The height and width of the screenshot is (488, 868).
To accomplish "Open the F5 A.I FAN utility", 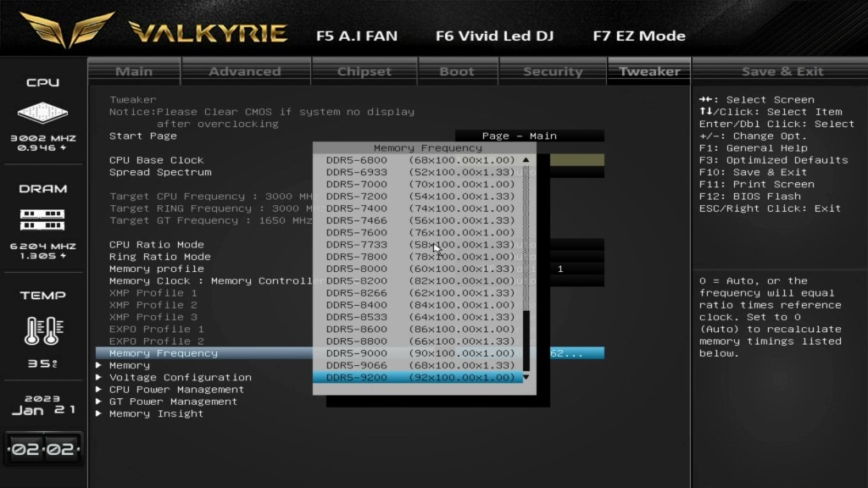I will click(356, 36).
